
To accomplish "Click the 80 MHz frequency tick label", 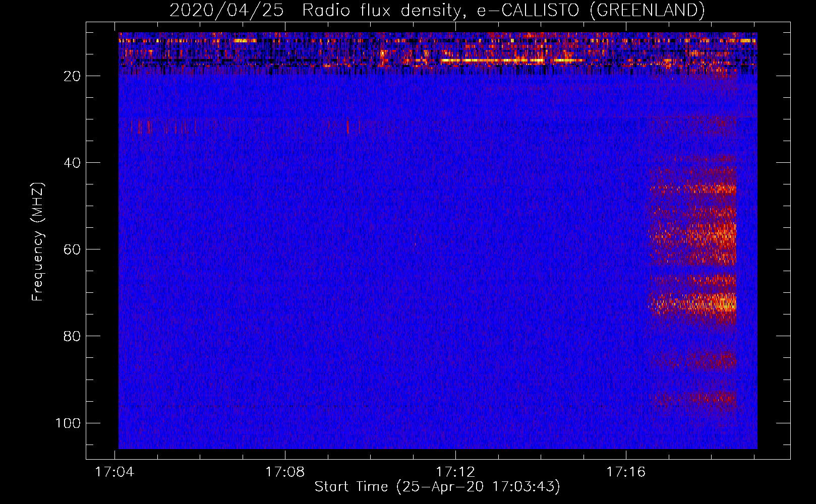I will [72, 336].
